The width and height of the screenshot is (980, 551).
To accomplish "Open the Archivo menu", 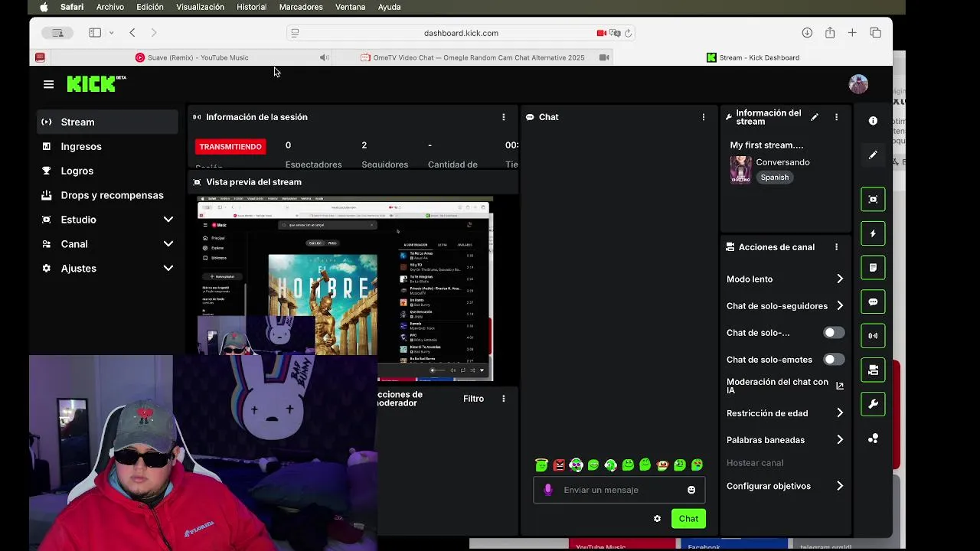I will point(110,7).
